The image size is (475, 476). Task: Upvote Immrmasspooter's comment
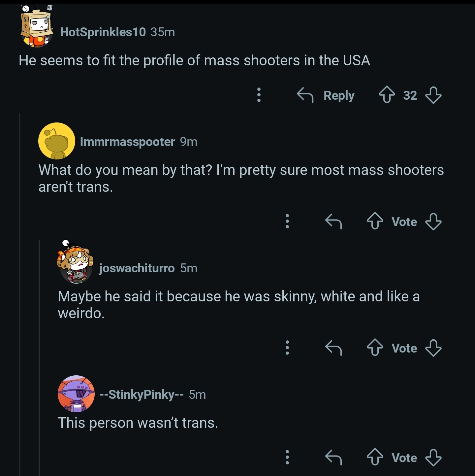point(375,221)
